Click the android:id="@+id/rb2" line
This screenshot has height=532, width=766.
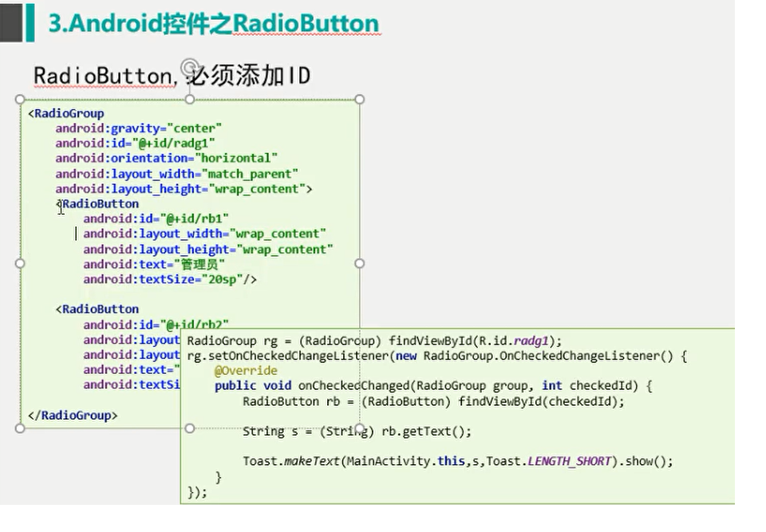[x=156, y=324]
